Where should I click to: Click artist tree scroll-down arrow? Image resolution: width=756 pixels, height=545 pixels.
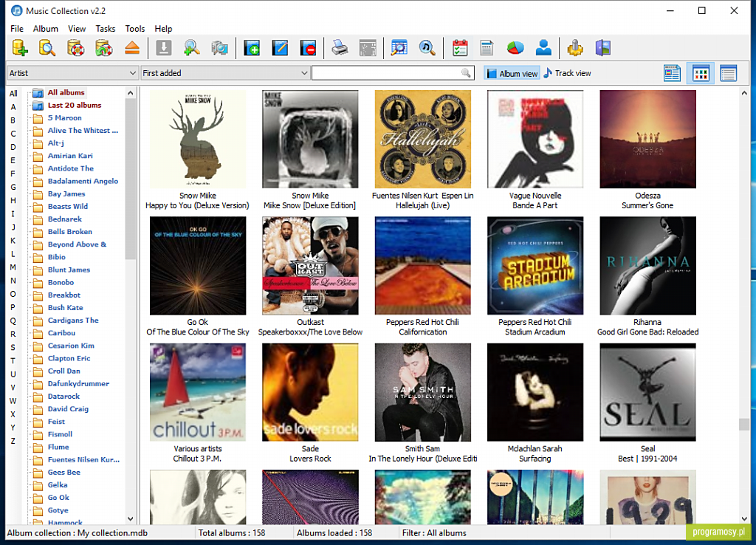130,519
